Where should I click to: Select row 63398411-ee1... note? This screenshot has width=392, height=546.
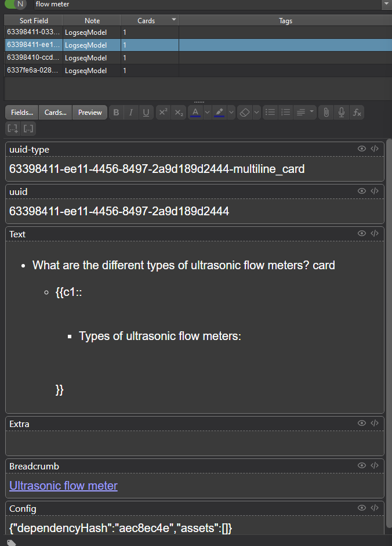point(198,45)
